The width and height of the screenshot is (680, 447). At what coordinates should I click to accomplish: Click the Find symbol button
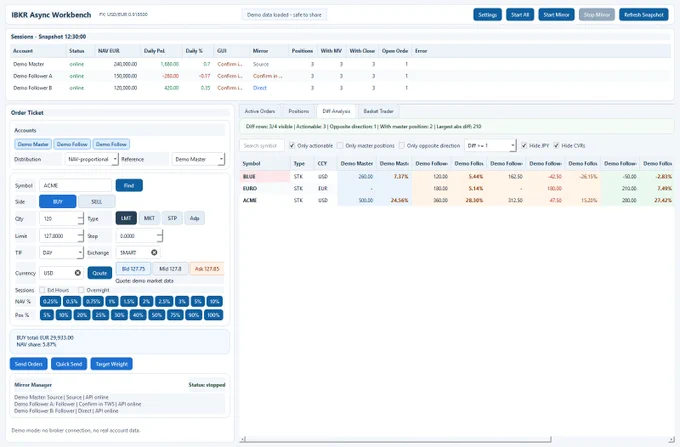click(129, 185)
